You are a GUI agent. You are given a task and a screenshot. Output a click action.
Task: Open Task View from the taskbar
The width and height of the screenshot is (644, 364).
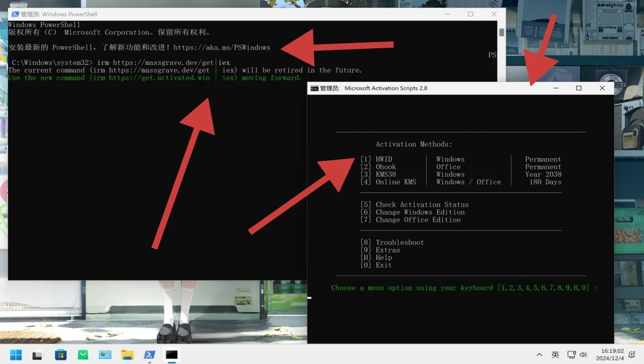click(38, 355)
